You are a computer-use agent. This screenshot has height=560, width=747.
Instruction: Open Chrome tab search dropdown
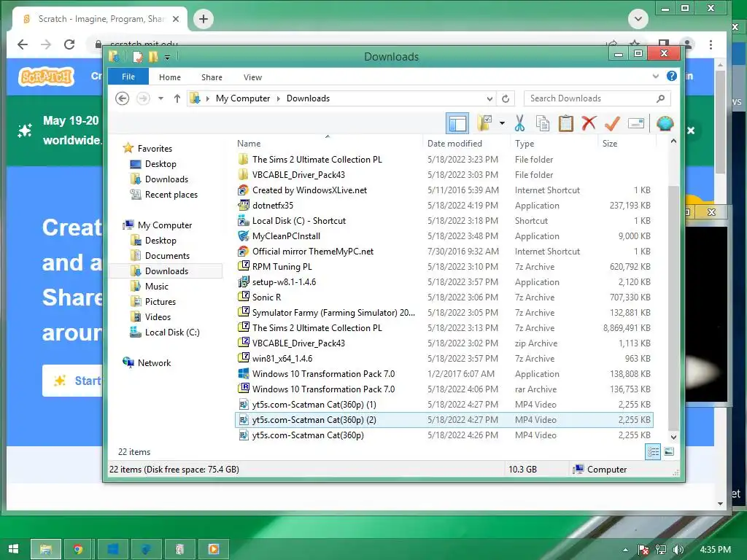638,19
